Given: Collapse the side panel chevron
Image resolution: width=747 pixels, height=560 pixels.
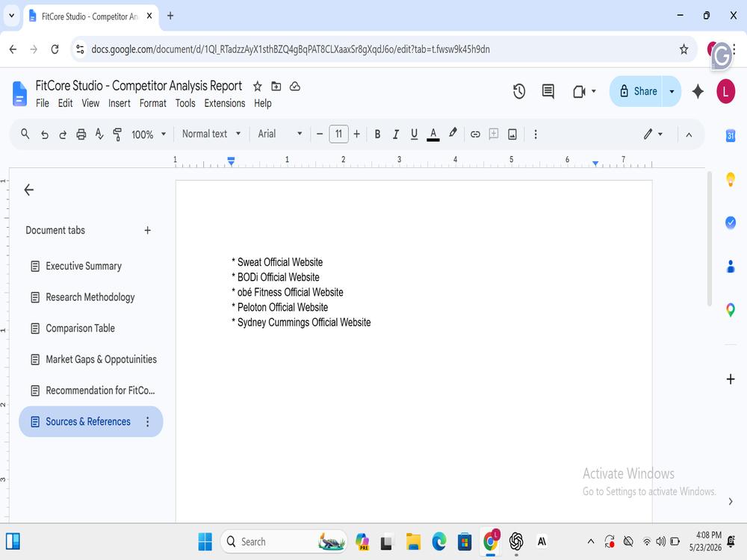Looking at the screenshot, I should click(731, 502).
